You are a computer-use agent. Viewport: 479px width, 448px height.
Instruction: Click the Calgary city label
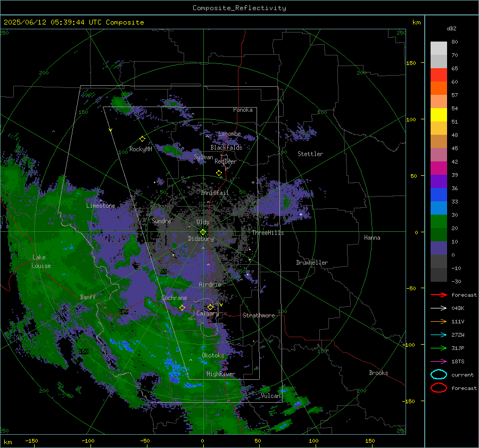208,313
